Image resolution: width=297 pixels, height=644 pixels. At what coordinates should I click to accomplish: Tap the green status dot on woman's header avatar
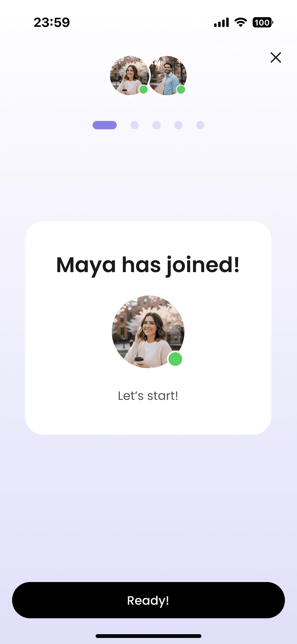pyautogui.click(x=144, y=90)
